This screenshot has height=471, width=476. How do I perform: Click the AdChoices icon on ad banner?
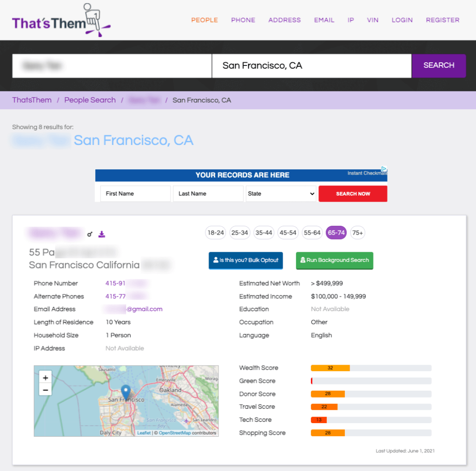(x=384, y=169)
